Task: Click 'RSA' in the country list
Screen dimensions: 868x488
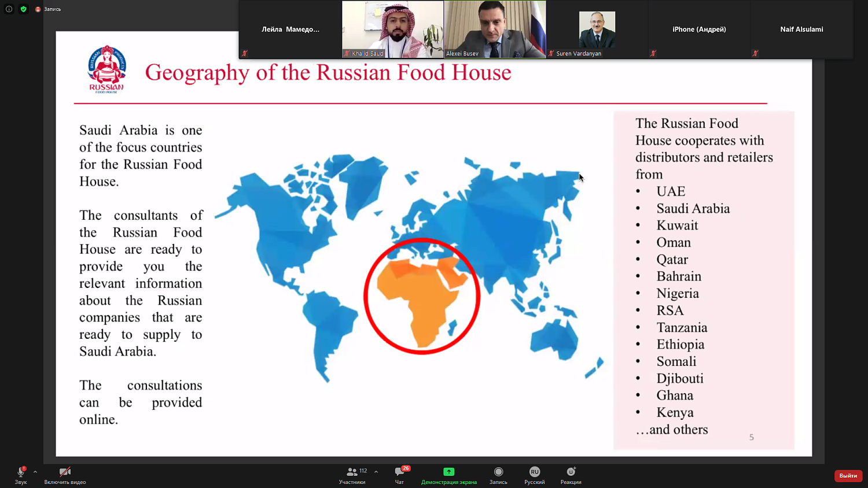Action: coord(670,310)
